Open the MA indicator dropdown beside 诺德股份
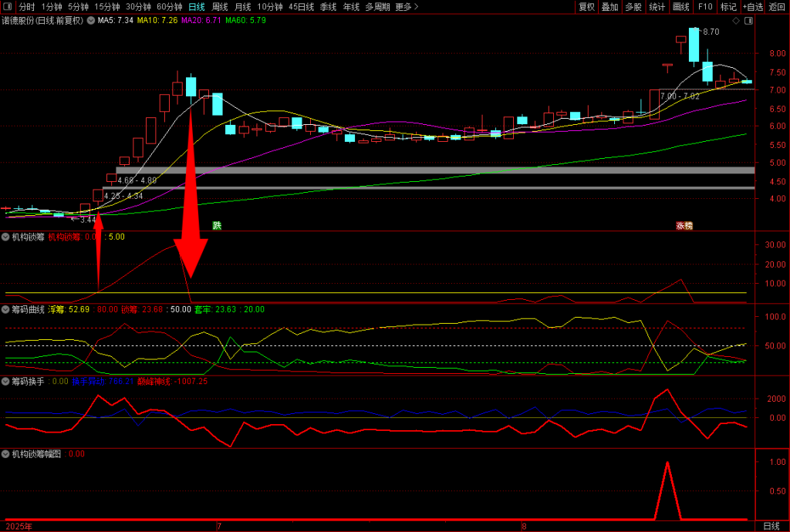The height and width of the screenshot is (532, 790). pyautogui.click(x=91, y=21)
